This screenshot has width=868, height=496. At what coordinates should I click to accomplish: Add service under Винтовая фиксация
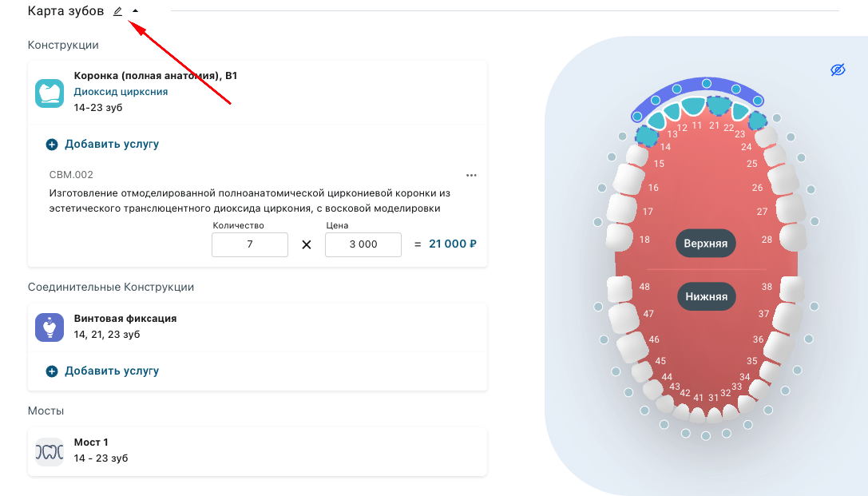[x=103, y=371]
